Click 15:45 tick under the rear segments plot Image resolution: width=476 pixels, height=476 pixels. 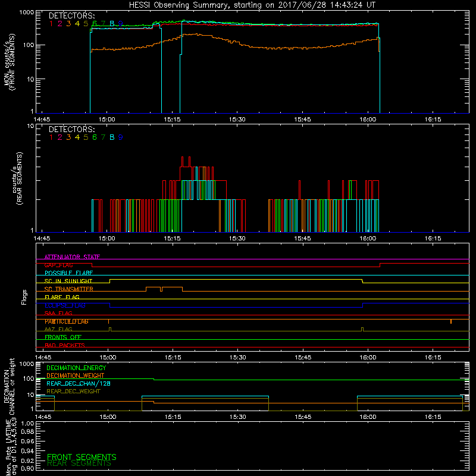(x=302, y=239)
